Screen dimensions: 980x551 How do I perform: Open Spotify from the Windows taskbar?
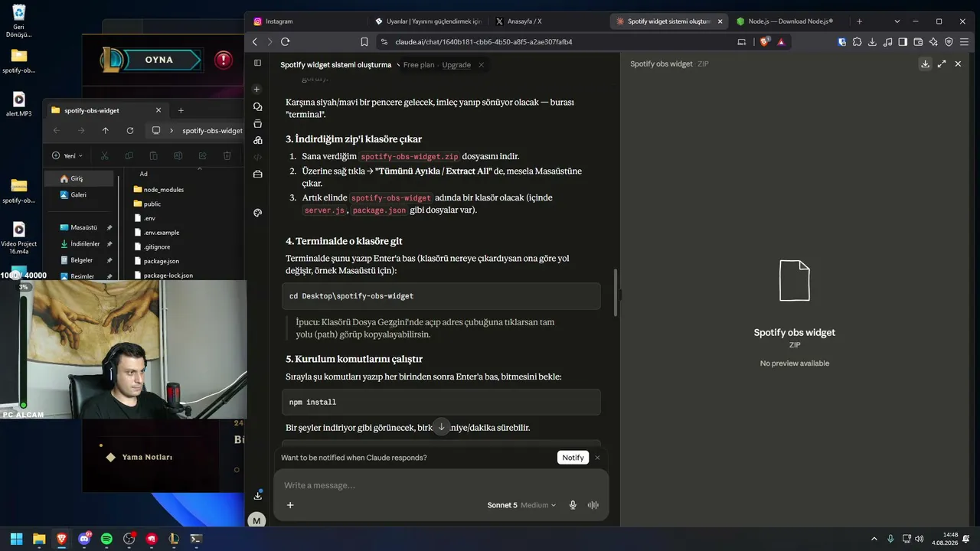tap(106, 539)
